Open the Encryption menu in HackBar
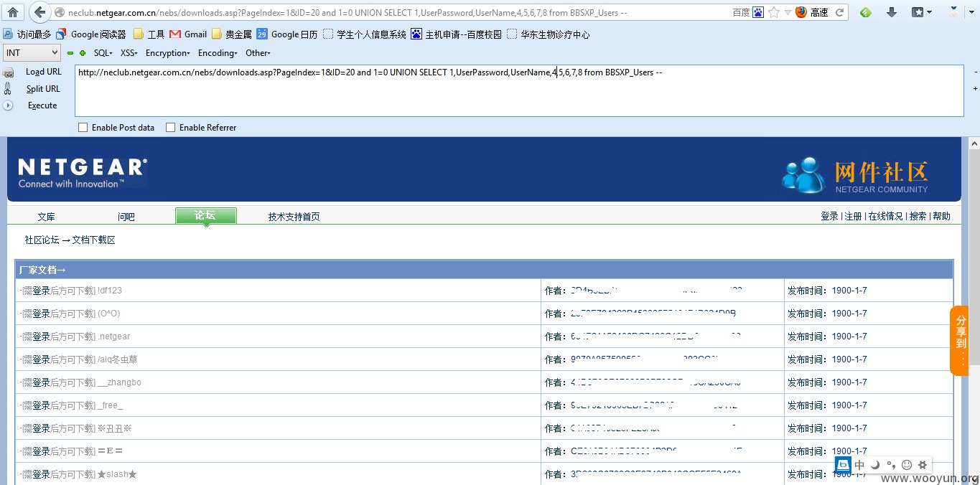The image size is (980, 485). 168,53
